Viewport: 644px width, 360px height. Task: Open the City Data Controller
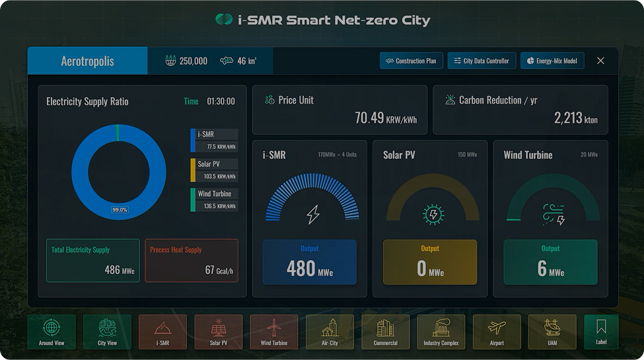[481, 61]
